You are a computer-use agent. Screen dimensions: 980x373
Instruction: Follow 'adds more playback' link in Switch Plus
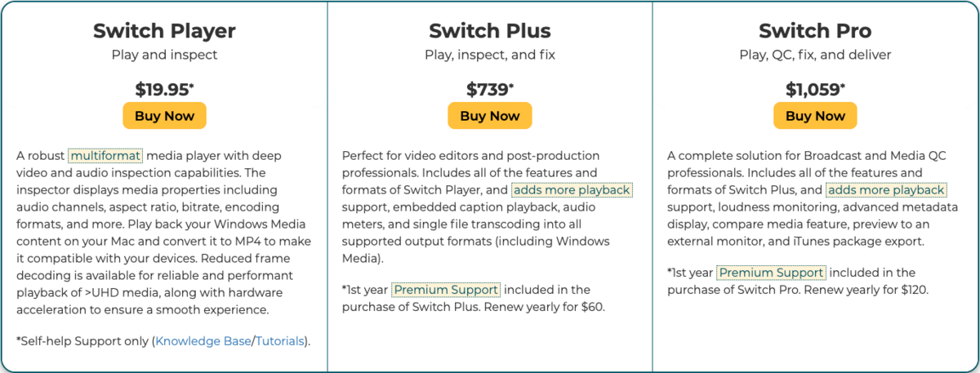pyautogui.click(x=572, y=190)
